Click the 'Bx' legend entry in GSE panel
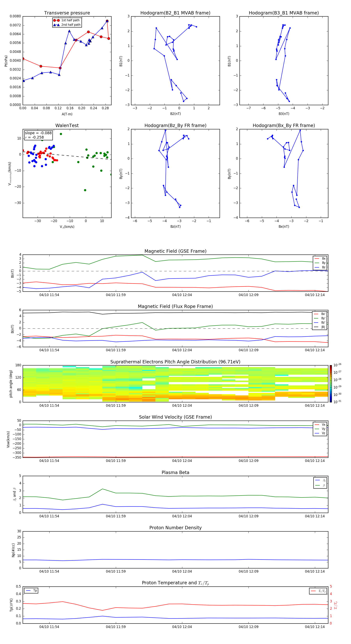Viewport: 351px width, 644px height. (320, 259)
